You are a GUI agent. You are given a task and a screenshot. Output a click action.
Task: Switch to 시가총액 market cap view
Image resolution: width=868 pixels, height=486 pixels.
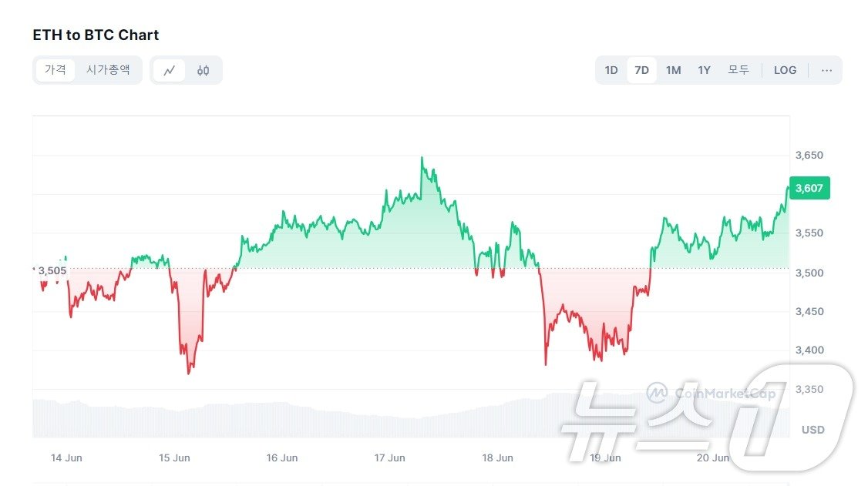pyautogui.click(x=108, y=70)
